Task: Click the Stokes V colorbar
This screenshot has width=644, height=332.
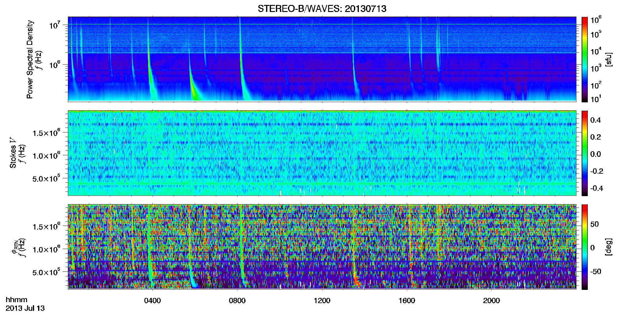Action: (585, 153)
